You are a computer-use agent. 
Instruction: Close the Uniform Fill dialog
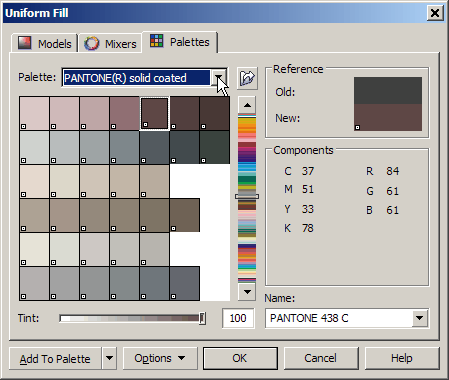(435, 13)
